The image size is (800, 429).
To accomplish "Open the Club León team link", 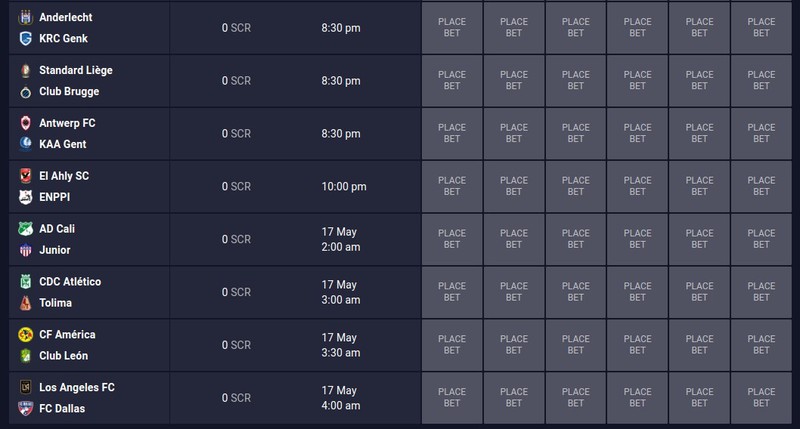I will pos(63,356).
